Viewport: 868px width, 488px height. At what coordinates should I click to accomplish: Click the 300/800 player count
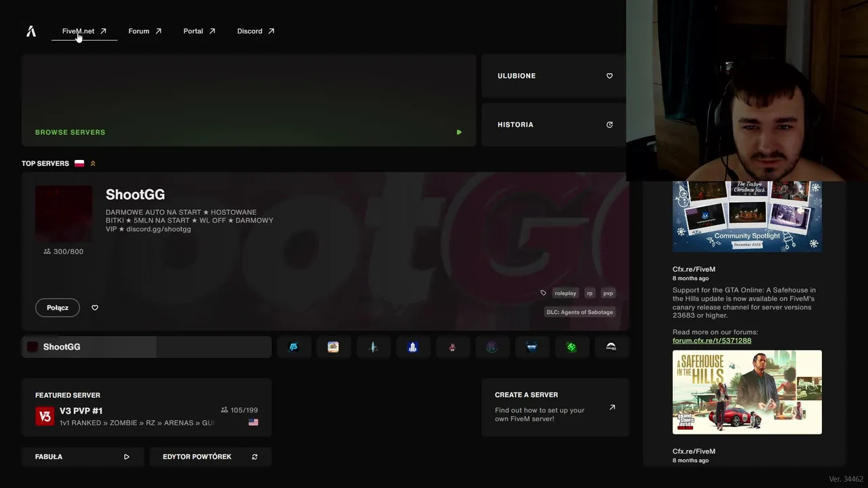63,251
